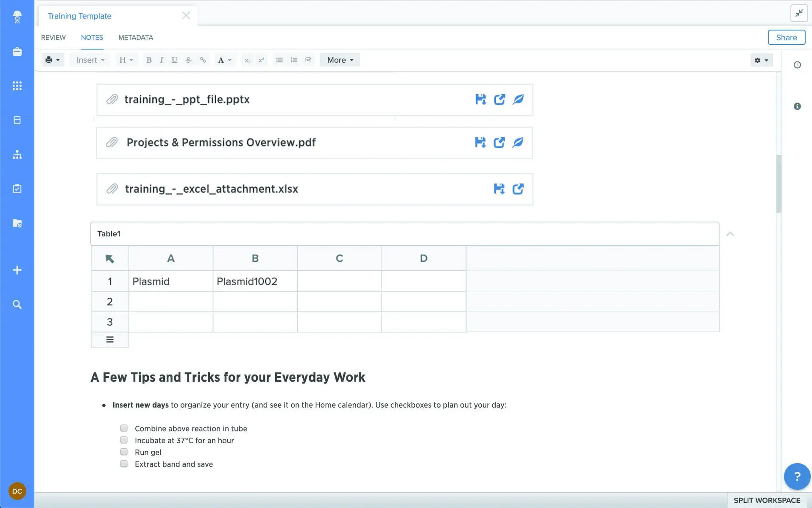Open the METADATA tab
Screen dimensions: 812x508
[x=136, y=38]
